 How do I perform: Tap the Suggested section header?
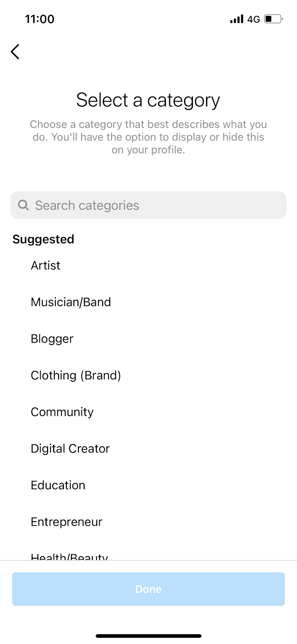point(43,239)
